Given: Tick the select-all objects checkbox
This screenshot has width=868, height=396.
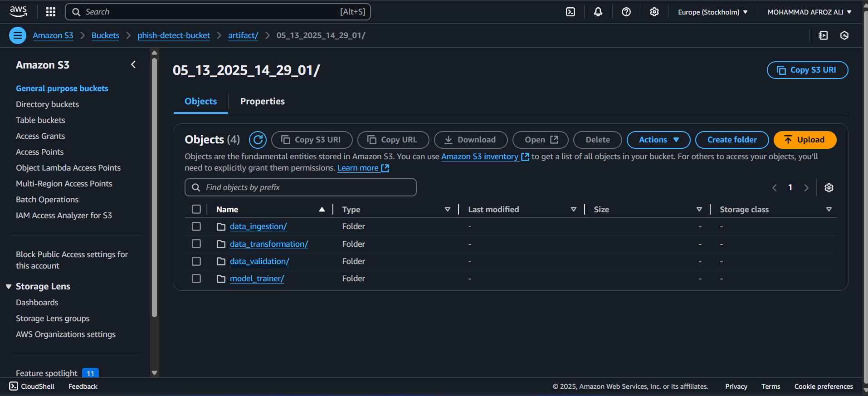Looking at the screenshot, I should point(196,209).
